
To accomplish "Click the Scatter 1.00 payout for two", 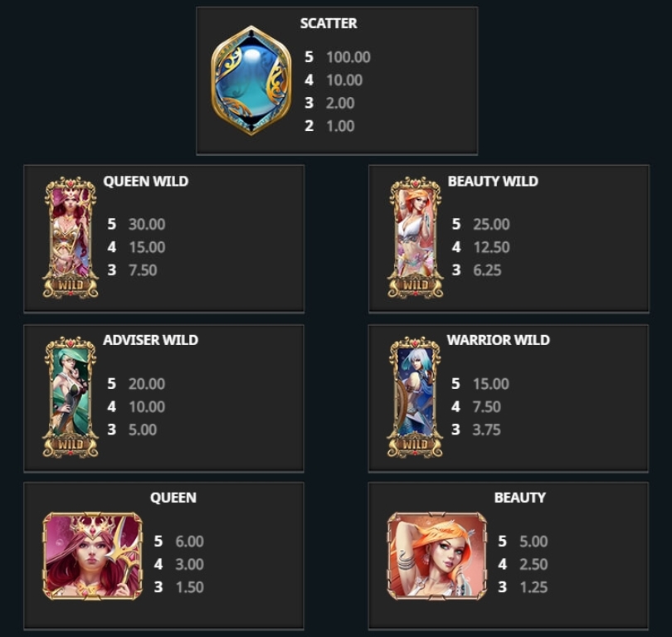I will click(340, 126).
